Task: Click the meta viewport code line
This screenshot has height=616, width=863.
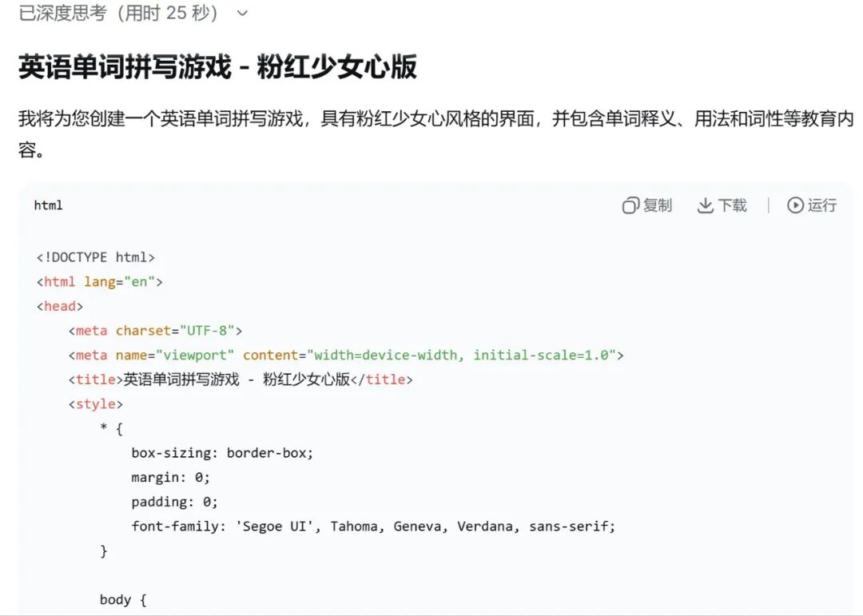Action: [x=345, y=355]
